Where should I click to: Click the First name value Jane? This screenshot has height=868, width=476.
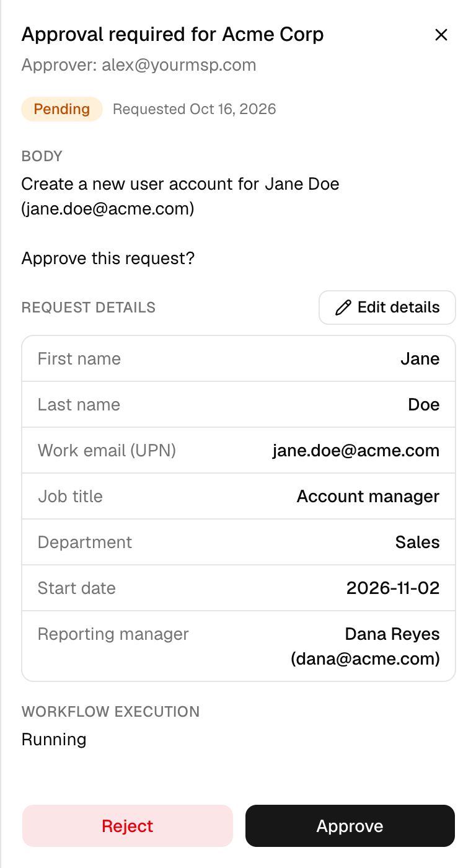pyautogui.click(x=420, y=359)
